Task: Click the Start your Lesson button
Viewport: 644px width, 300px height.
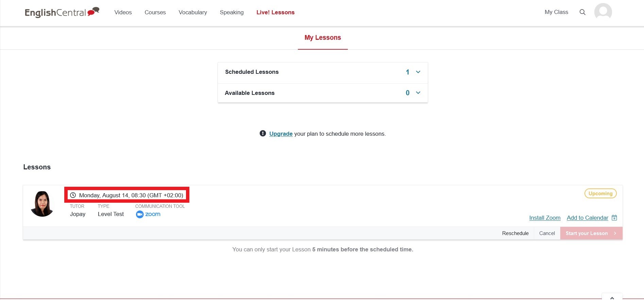Action: [x=591, y=233]
